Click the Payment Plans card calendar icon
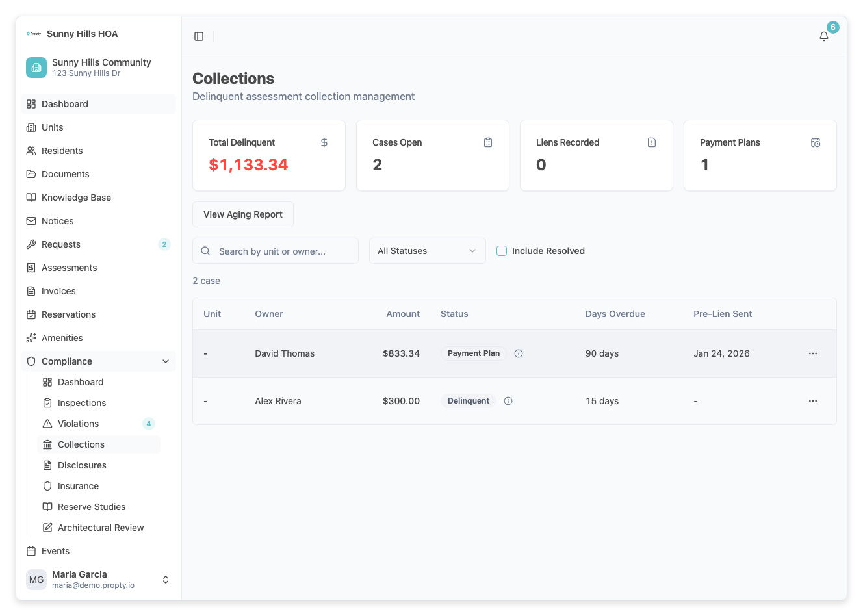 pos(816,142)
